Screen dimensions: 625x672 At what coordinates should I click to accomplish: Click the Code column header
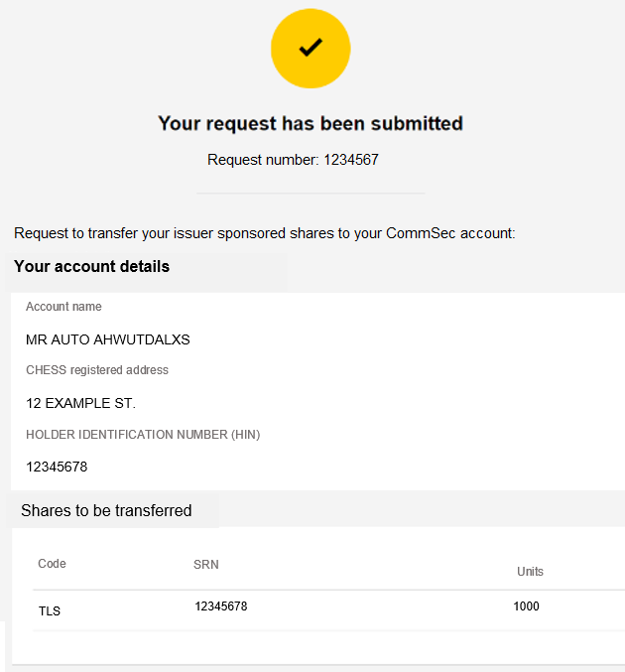[x=52, y=564]
